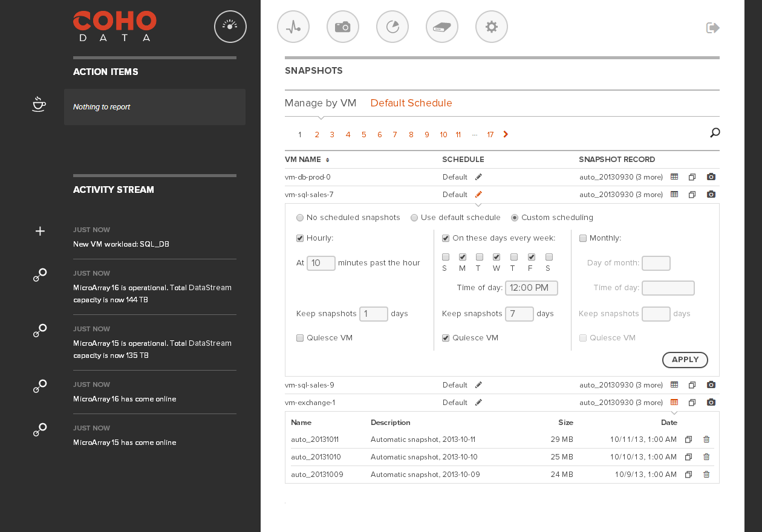Click the search magnifier icon

(x=715, y=133)
